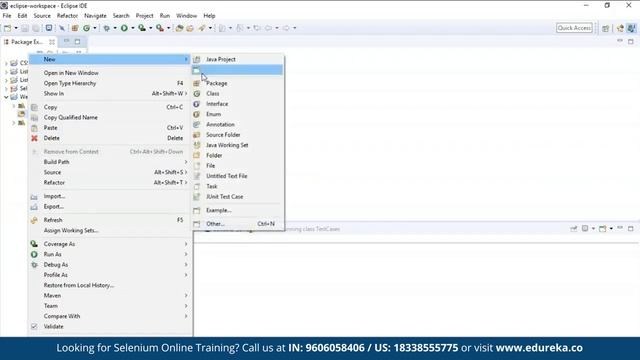Choose Other... from New submenu
The height and width of the screenshot is (360, 640).
tap(238, 224)
